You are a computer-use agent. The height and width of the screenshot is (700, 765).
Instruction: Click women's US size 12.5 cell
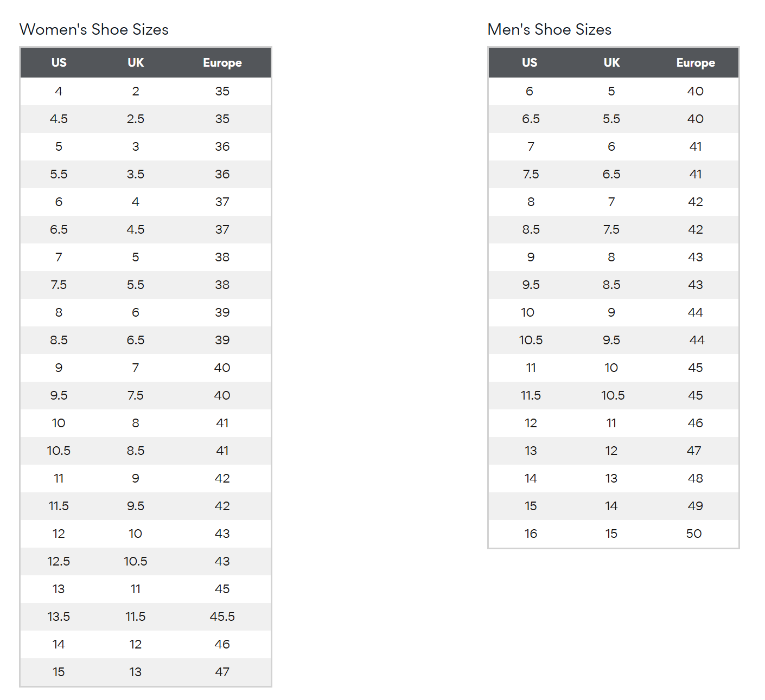click(x=59, y=561)
